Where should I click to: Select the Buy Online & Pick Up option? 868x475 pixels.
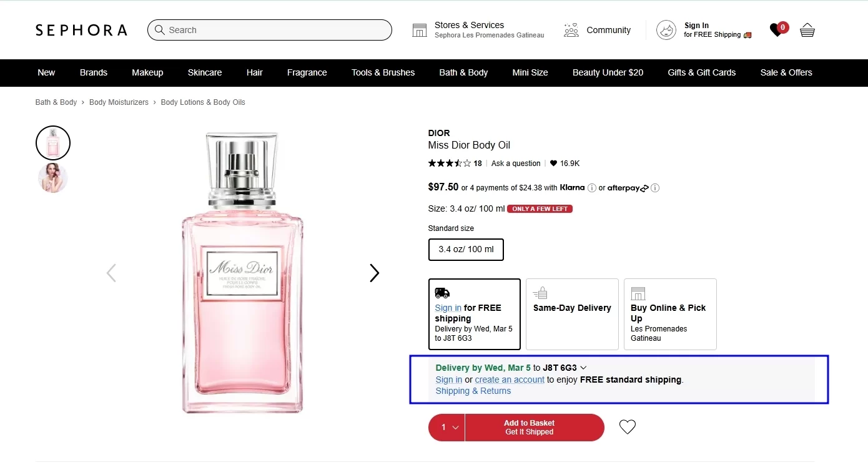[x=669, y=314]
